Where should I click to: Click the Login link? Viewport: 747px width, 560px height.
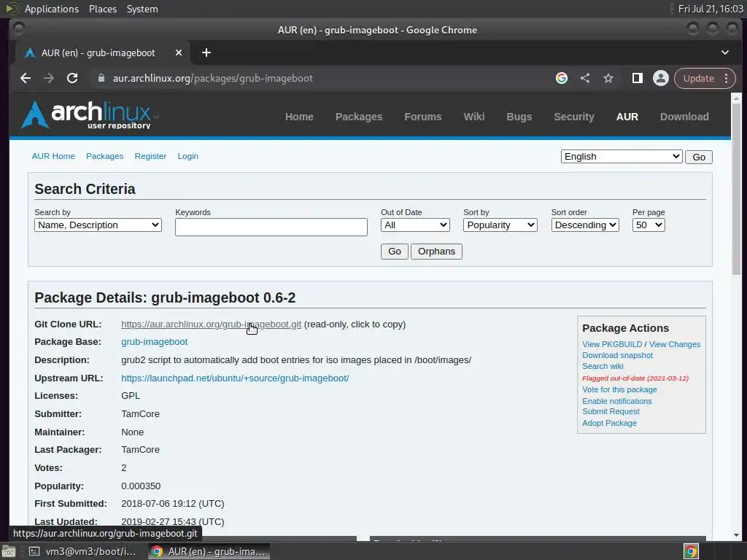[188, 156]
